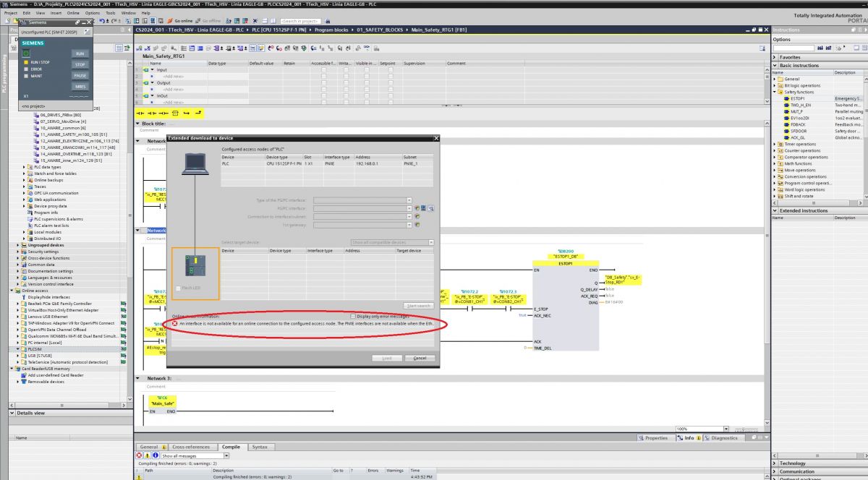Screen dimensions: 868x480
Task: Click the FDBACK instruction icon
Action: coord(786,124)
